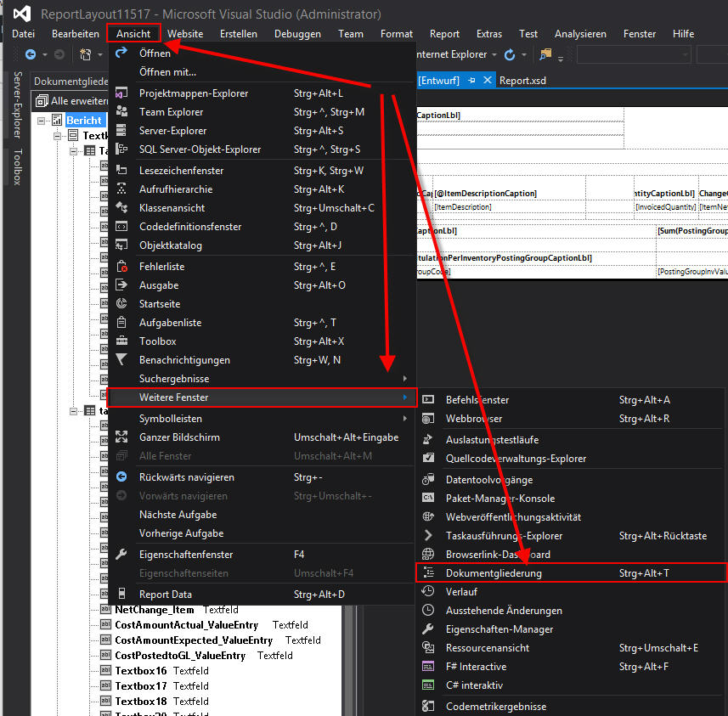Select NetChange_Item Textfeld tree row
Image resolution: width=728 pixels, height=716 pixels.
(x=169, y=610)
